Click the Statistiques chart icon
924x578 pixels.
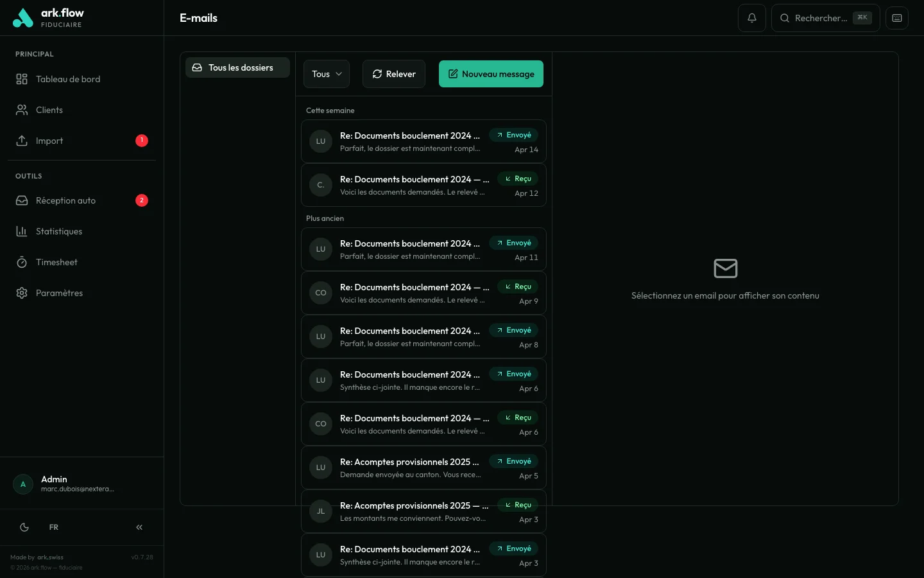pos(22,231)
